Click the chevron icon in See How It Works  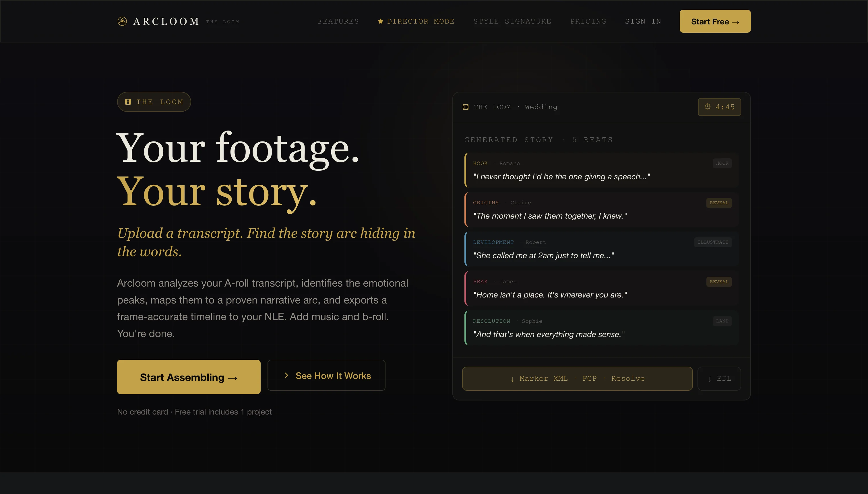coord(286,375)
